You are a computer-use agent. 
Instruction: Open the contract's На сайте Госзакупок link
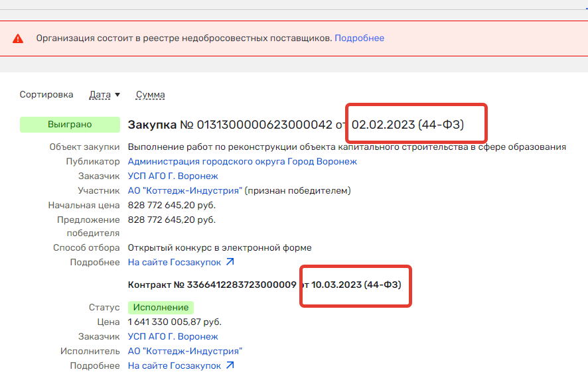coord(175,365)
